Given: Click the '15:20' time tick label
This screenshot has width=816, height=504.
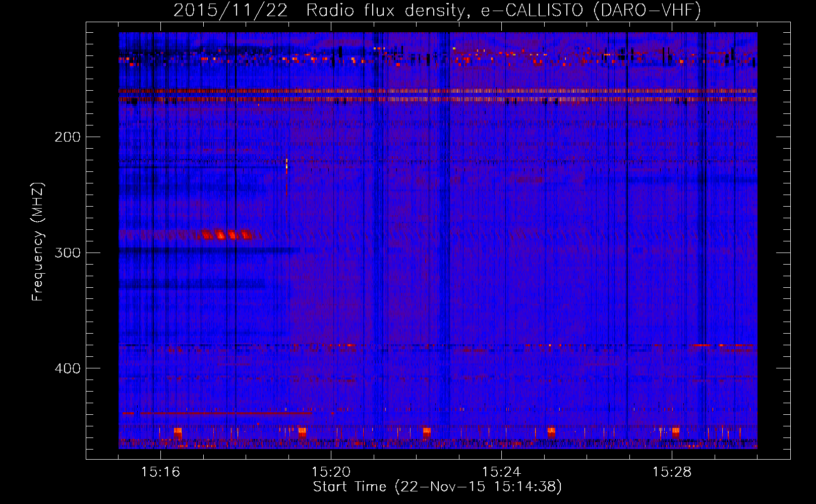Looking at the screenshot, I should [x=331, y=472].
